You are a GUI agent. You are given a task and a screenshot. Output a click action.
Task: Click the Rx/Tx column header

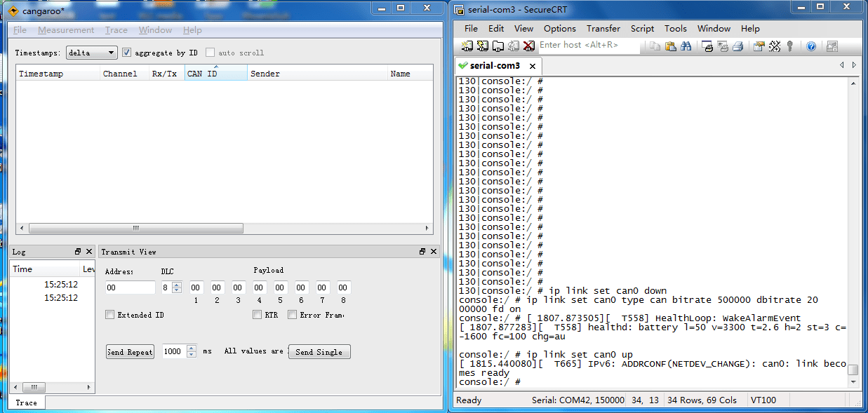coord(166,74)
